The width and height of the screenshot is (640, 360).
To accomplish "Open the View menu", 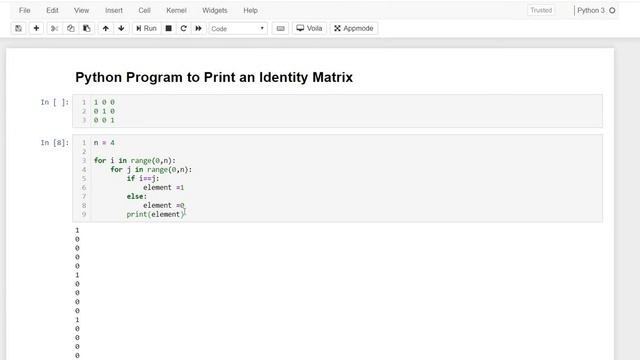I will pyautogui.click(x=81, y=10).
